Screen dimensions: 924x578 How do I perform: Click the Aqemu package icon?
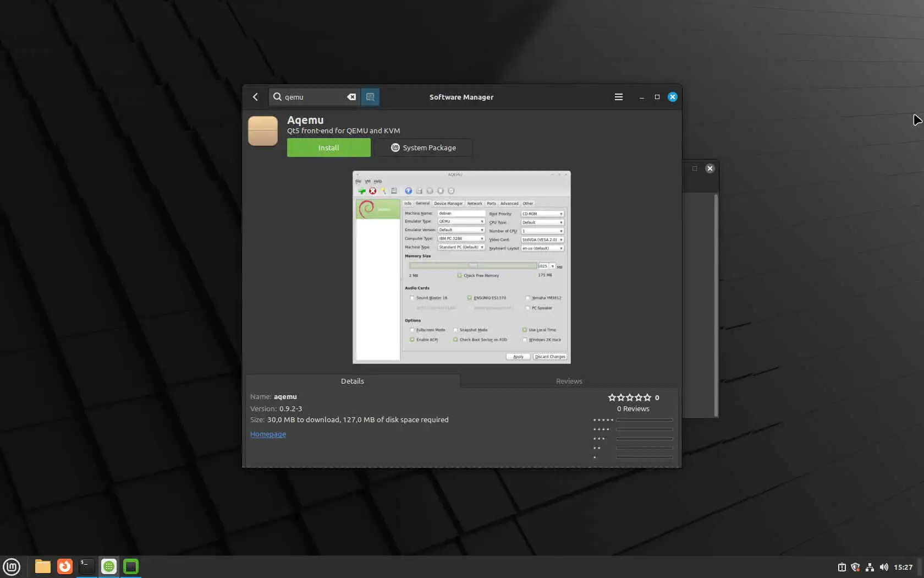(x=263, y=131)
